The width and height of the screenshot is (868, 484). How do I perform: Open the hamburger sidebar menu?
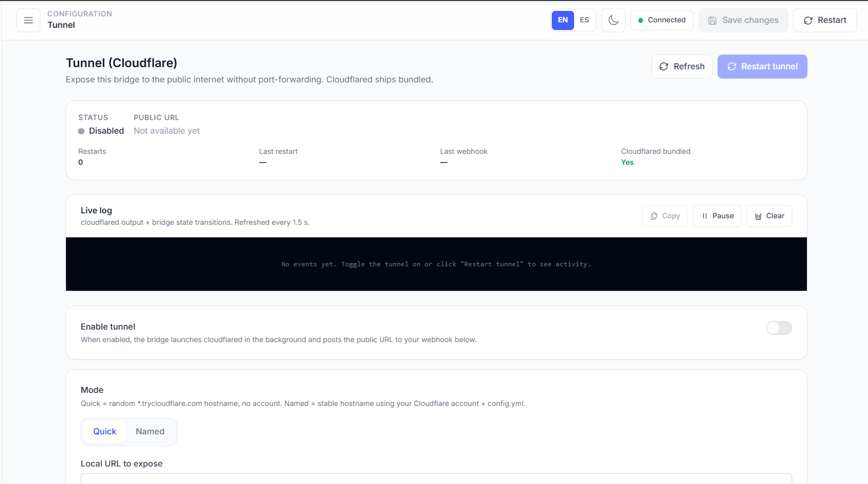[28, 20]
